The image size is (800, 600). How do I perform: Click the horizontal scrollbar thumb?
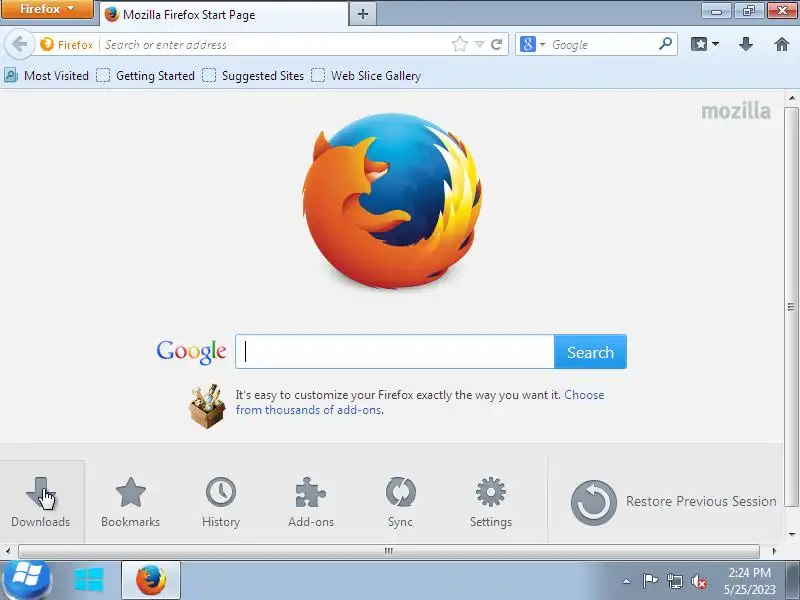(x=389, y=551)
